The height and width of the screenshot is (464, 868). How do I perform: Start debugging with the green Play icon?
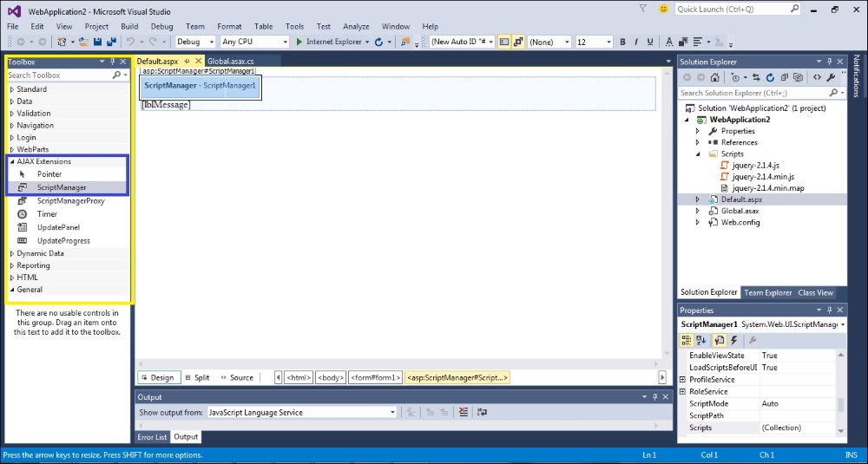pos(299,42)
